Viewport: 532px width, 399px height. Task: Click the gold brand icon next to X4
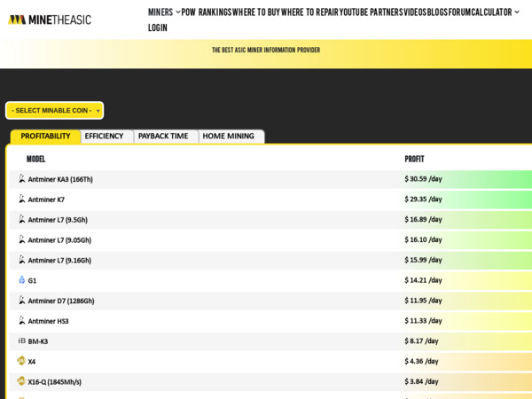21,361
